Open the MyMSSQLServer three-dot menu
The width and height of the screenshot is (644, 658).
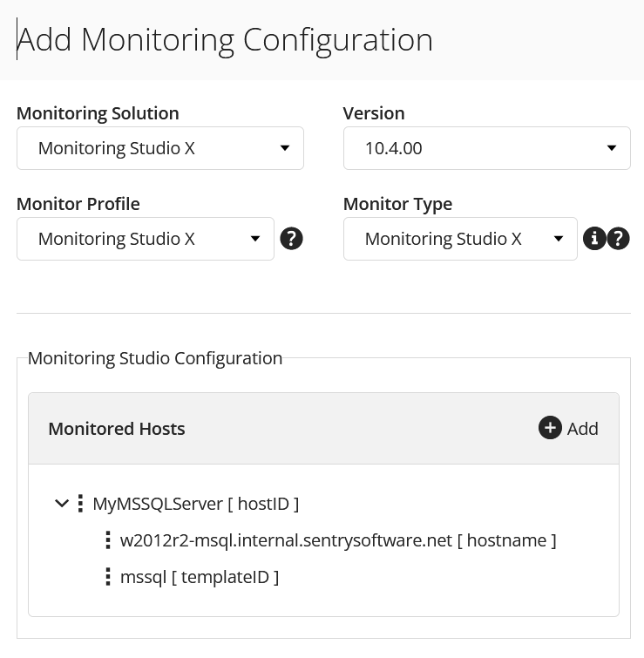pos(80,503)
